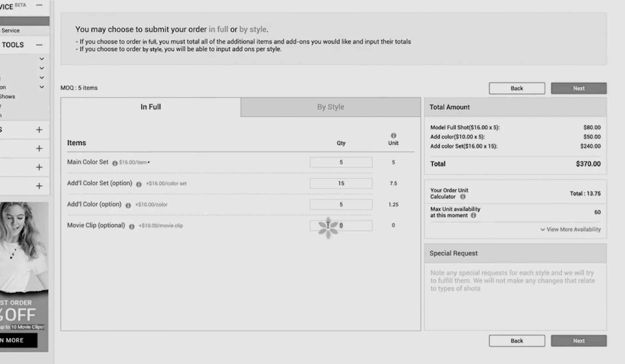
Task: Click the top Next button
Action: pos(579,88)
